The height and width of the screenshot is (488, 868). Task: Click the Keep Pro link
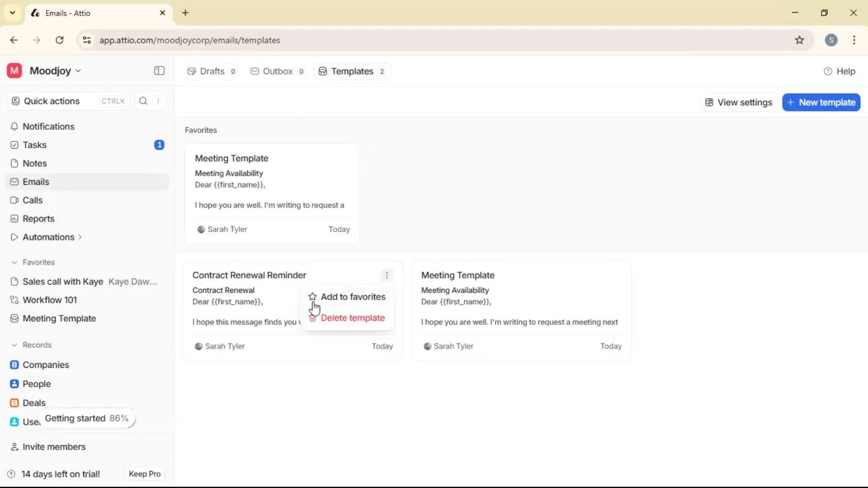[144, 474]
